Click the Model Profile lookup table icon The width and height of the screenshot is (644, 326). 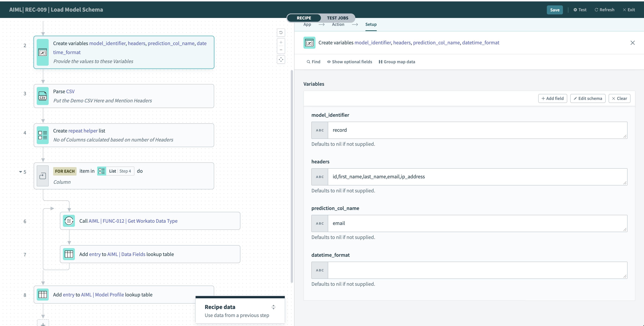click(x=42, y=295)
